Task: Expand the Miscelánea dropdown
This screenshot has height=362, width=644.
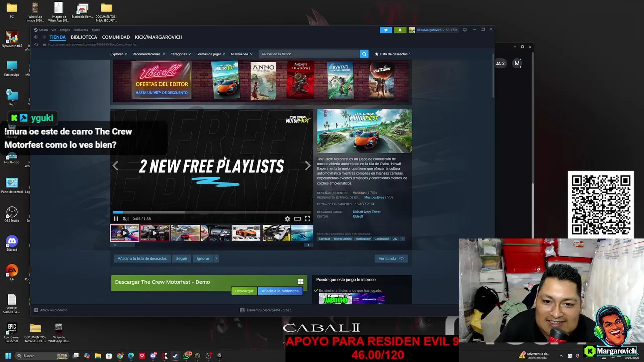Action: tap(241, 54)
